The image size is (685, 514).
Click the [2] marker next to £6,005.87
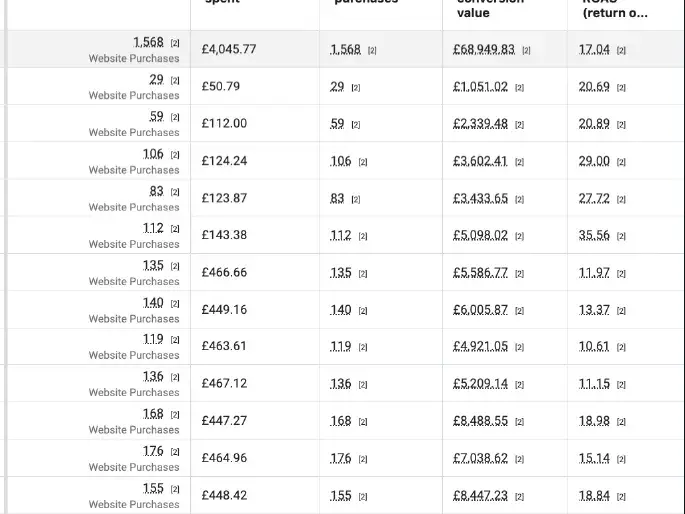(519, 311)
